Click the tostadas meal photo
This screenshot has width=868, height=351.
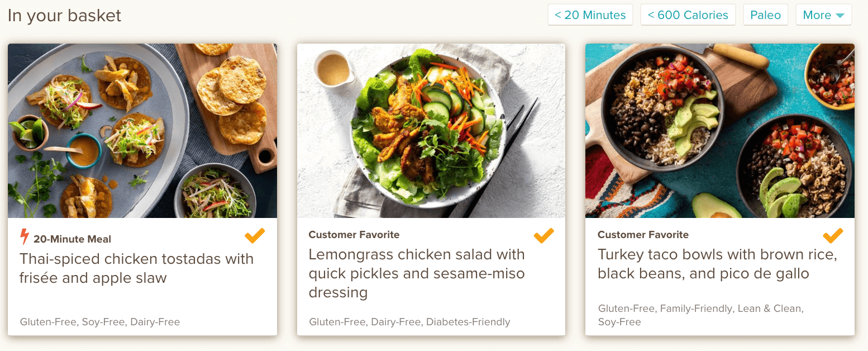pos(142,130)
